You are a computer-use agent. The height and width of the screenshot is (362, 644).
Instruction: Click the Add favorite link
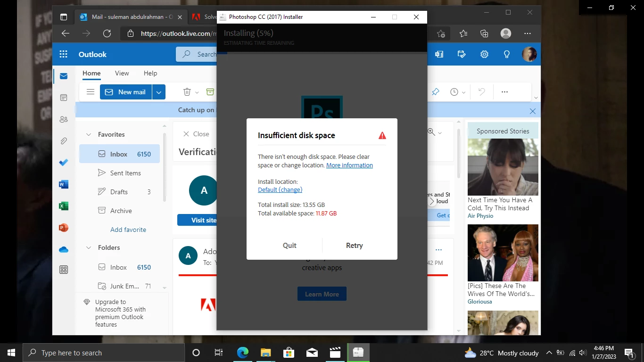point(128,230)
